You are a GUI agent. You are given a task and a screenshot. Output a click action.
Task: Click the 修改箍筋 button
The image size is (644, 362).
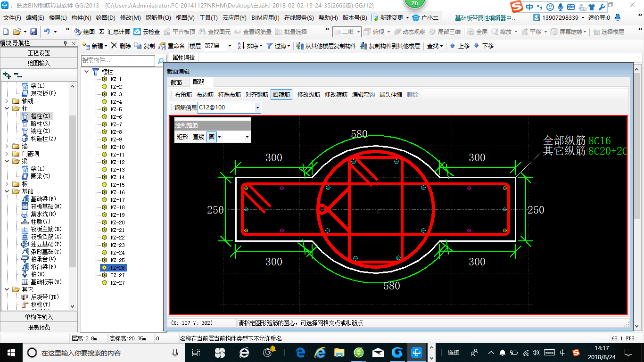pyautogui.click(x=336, y=94)
